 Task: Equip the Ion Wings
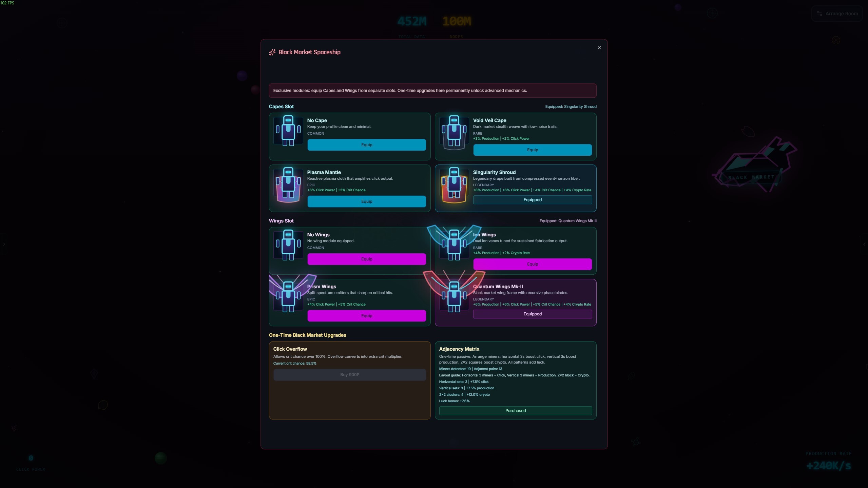tap(533, 264)
